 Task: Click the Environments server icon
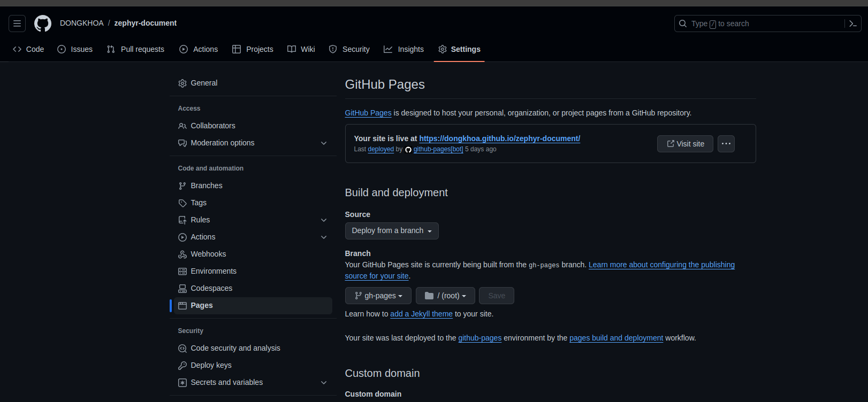(182, 272)
